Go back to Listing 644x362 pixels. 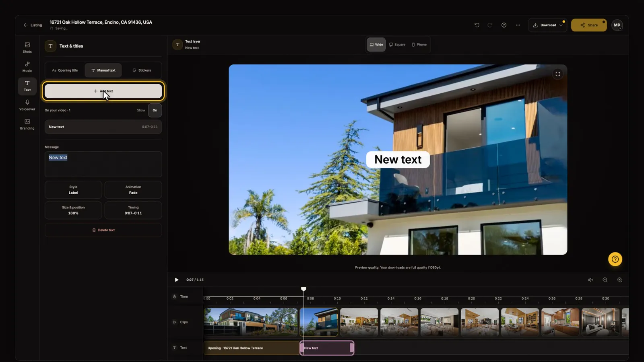[x=33, y=25]
